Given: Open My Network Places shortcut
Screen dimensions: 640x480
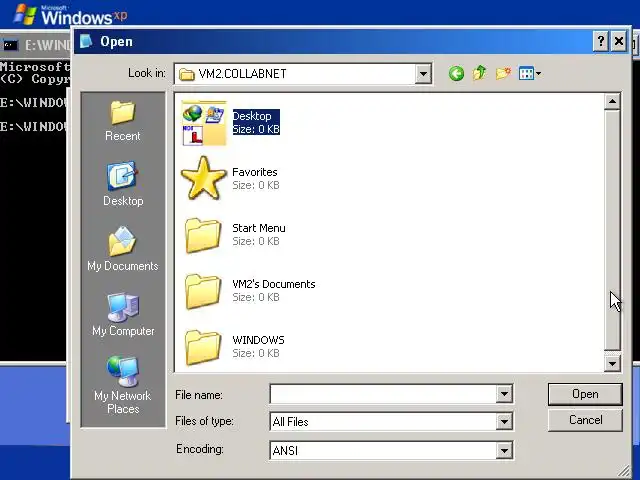Looking at the screenshot, I should [x=123, y=385].
